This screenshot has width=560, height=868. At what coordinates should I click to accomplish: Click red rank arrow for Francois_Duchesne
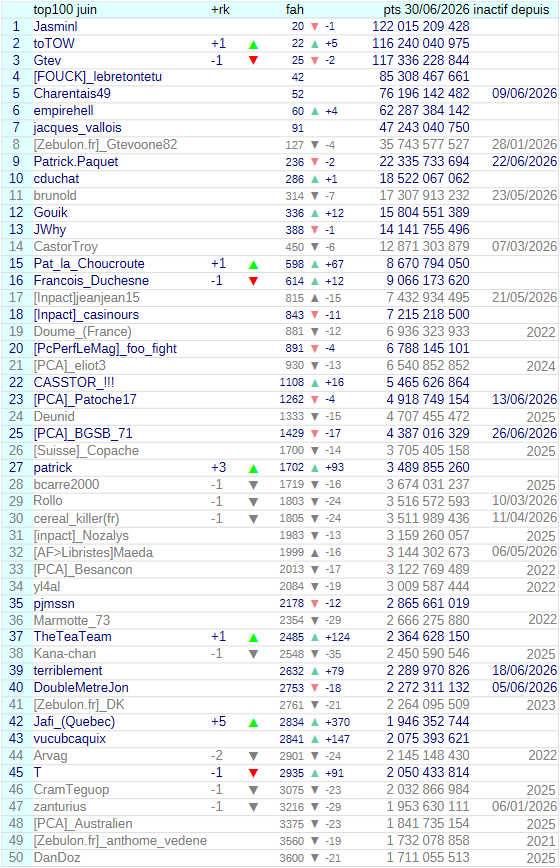(x=253, y=281)
